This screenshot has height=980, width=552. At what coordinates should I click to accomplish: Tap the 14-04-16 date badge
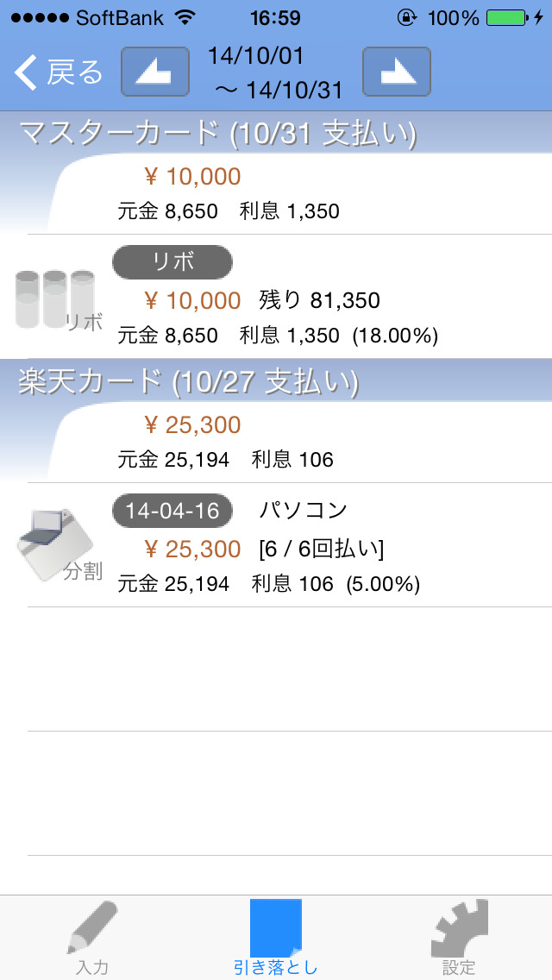[x=172, y=510]
